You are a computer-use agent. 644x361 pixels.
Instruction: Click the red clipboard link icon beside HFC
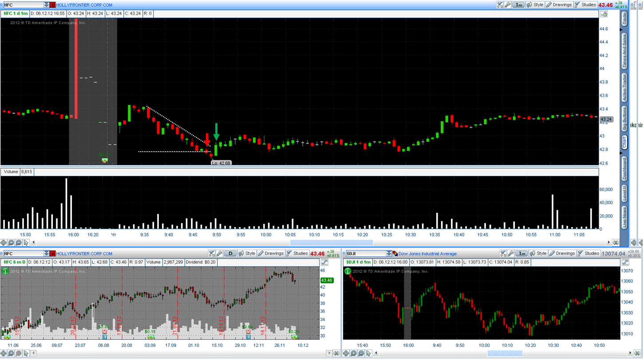tap(52, 5)
